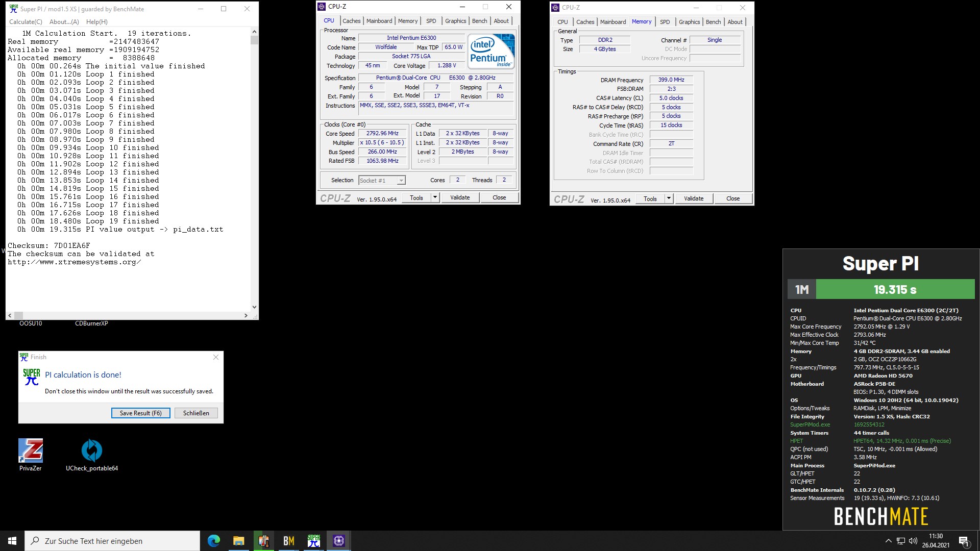Image resolution: width=980 pixels, height=551 pixels.
Task: Open Help(H) menu in Super PI
Action: (96, 22)
